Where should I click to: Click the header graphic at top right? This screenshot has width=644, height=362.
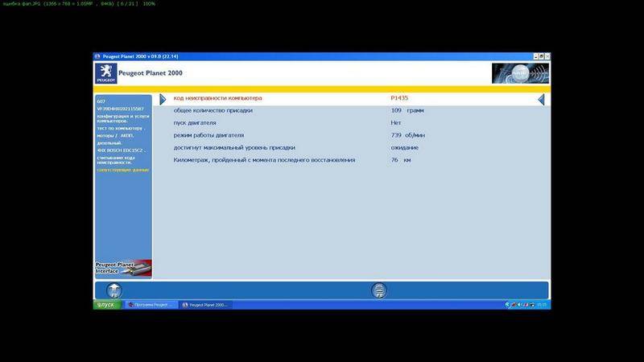pyautogui.click(x=520, y=73)
